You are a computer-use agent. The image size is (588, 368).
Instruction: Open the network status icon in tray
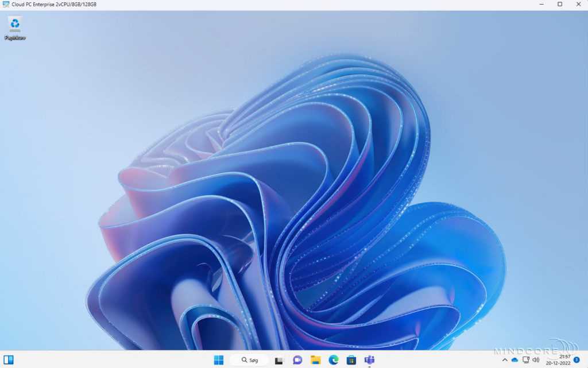525,361
